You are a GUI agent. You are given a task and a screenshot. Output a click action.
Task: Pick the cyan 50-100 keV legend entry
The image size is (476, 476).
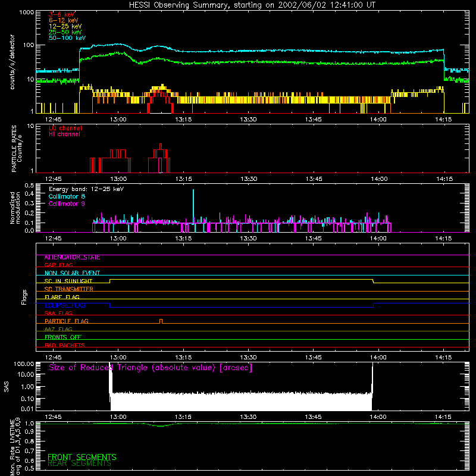(x=67, y=38)
